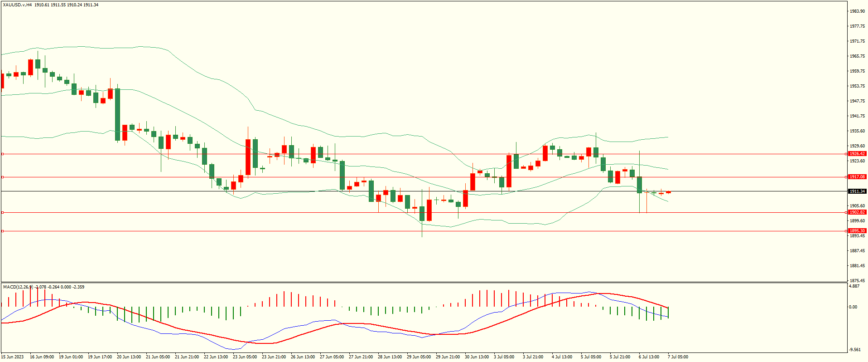Click the 1941.75 price scale value
Screen dimensions: 868x362
(857, 116)
